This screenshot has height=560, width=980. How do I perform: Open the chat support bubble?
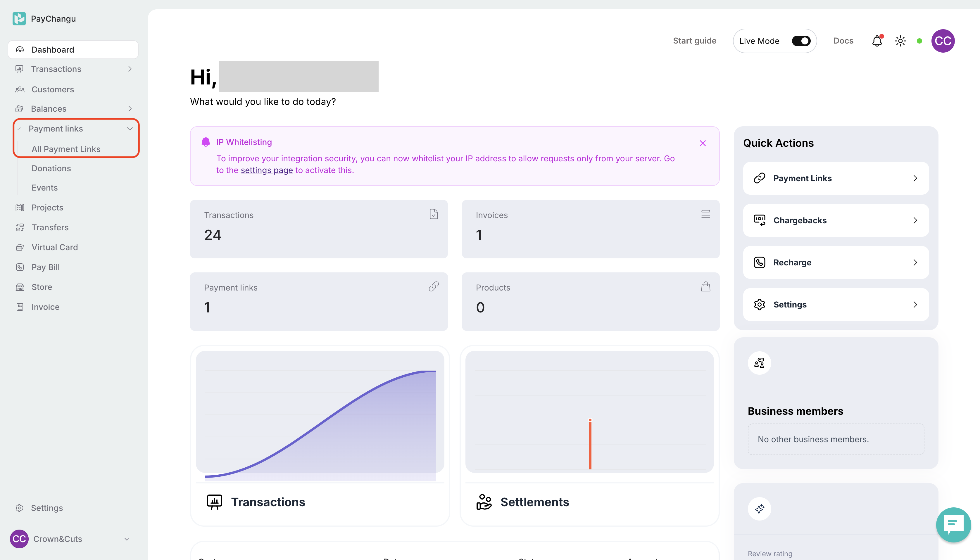(x=953, y=524)
